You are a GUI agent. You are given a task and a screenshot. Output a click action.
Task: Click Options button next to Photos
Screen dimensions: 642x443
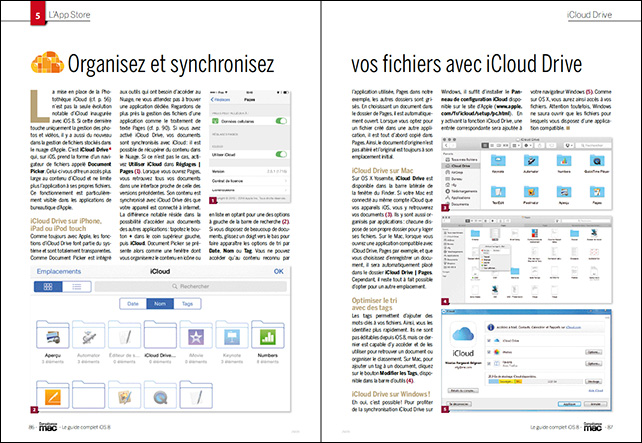594,352
